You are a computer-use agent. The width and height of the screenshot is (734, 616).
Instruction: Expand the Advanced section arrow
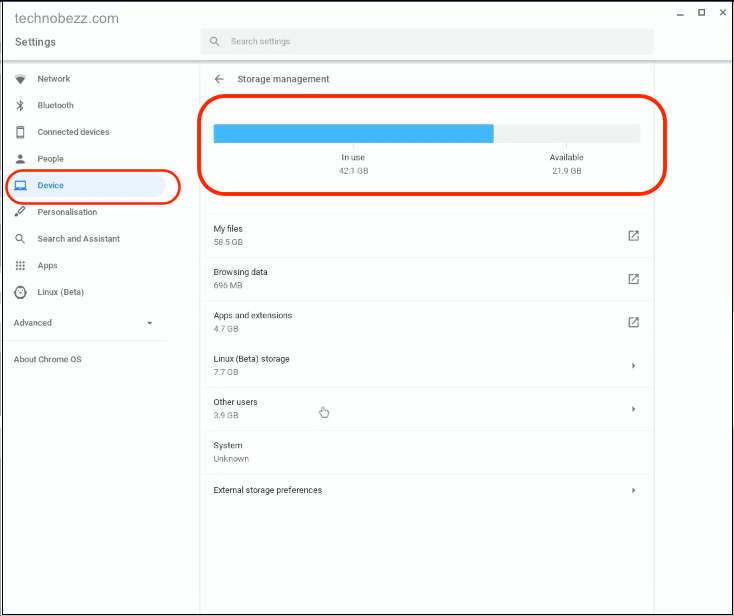click(149, 323)
